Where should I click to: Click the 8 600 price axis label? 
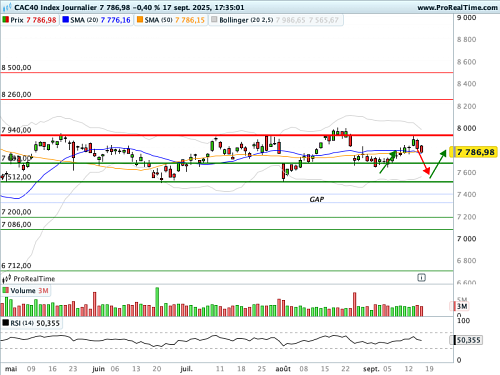pos(466,62)
